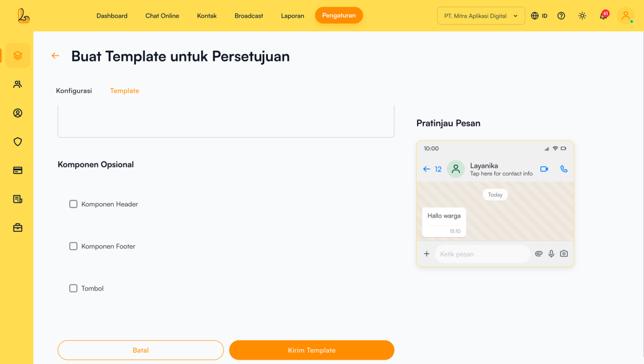Open the notifications bell icon
The image size is (644, 364).
click(603, 16)
